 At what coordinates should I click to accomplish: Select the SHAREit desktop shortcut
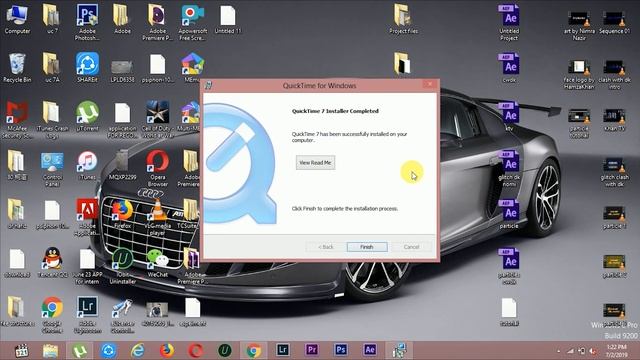coord(87,68)
